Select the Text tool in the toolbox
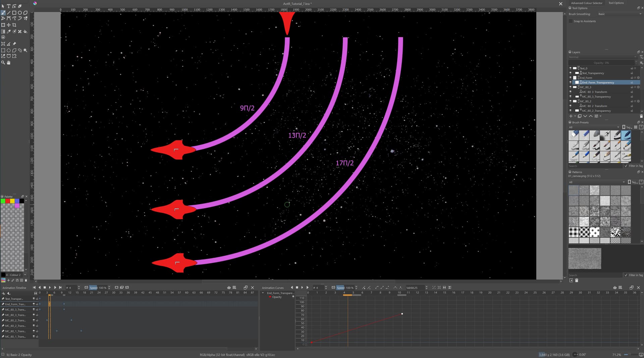This screenshot has width=644, height=358. point(9,6)
